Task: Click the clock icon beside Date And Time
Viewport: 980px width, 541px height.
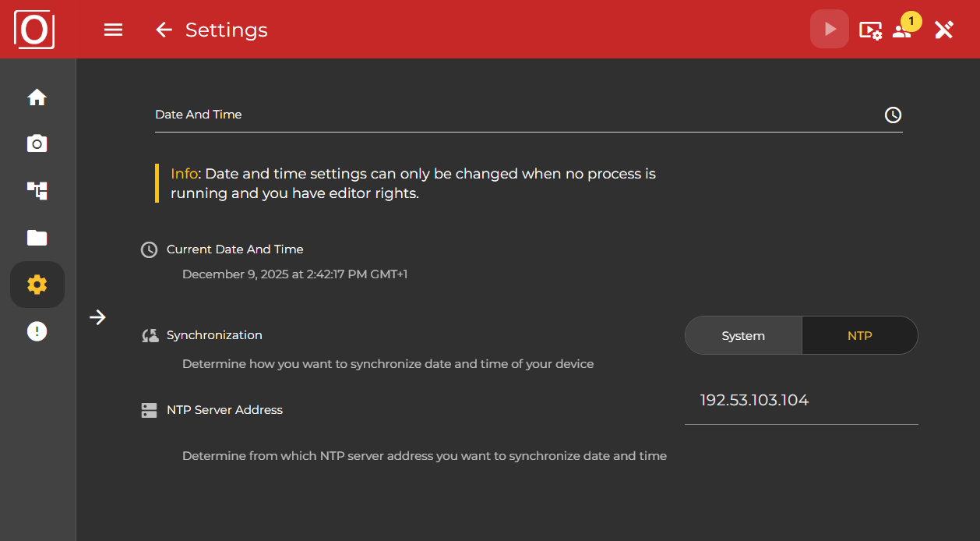Action: tap(893, 115)
